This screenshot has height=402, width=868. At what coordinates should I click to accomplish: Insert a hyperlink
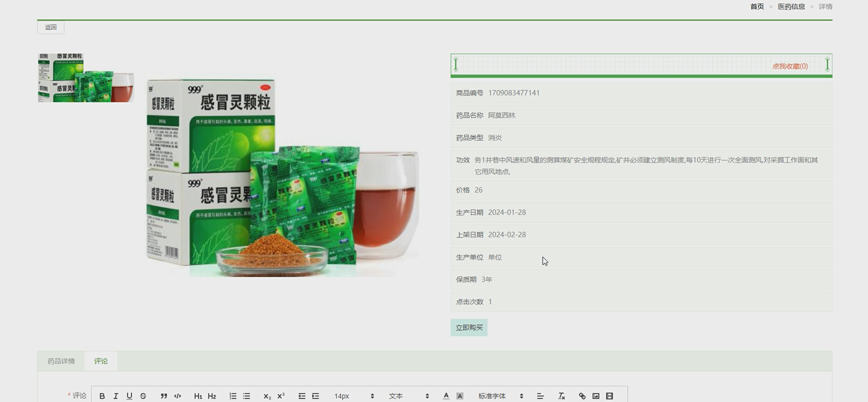[582, 396]
